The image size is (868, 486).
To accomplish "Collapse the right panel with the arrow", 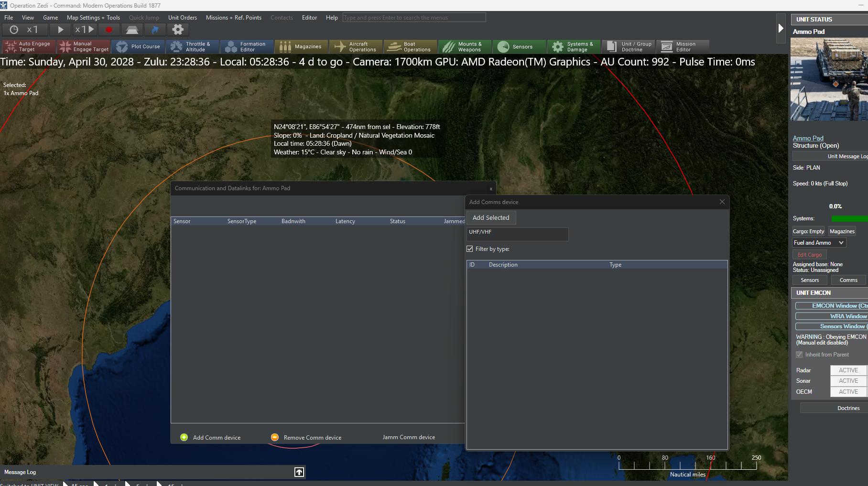I will pyautogui.click(x=781, y=28).
